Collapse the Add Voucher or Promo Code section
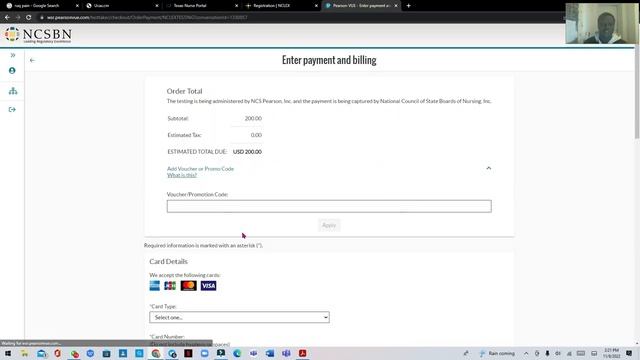This screenshot has width=640, height=360. [489, 168]
